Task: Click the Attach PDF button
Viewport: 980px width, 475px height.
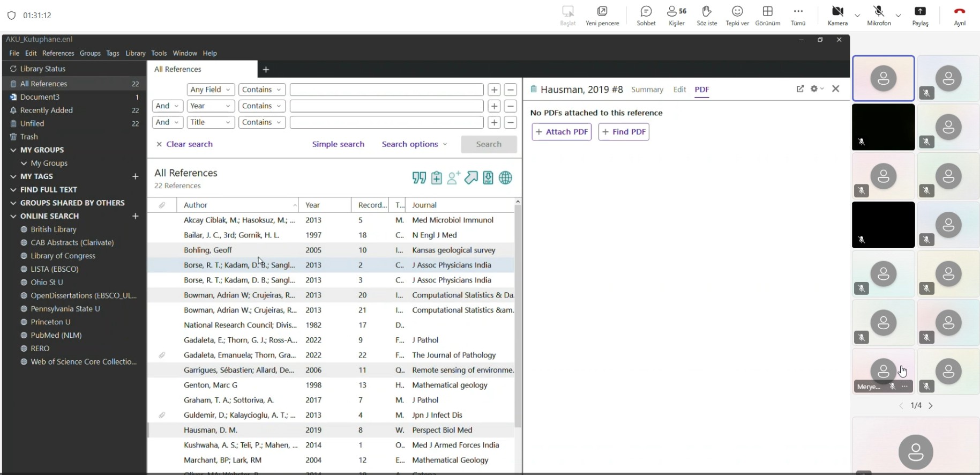Action: coord(561,132)
